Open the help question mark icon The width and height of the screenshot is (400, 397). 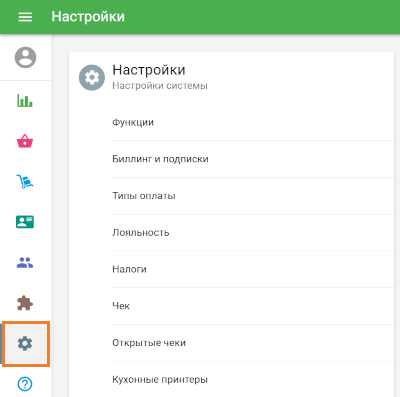25,384
